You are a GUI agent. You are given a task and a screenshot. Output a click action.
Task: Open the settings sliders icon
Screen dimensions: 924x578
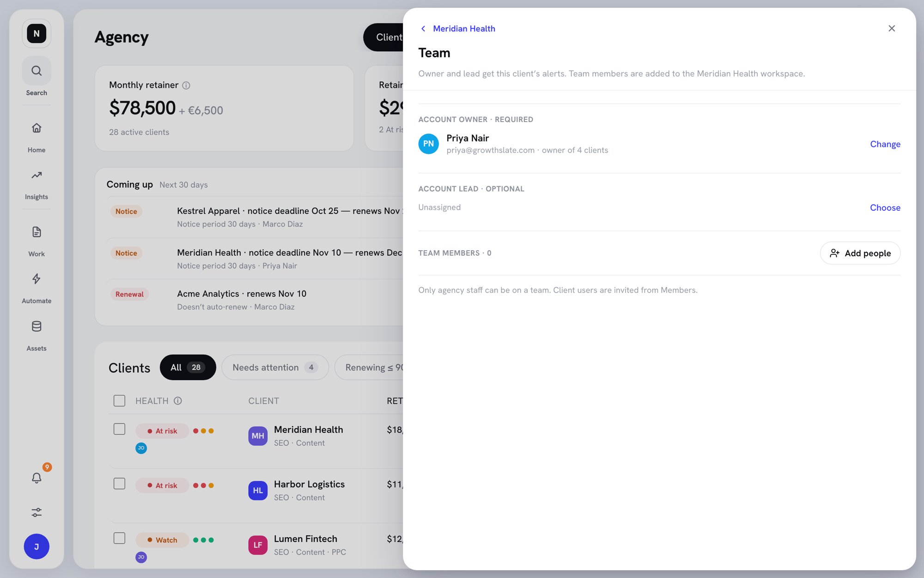click(x=36, y=512)
